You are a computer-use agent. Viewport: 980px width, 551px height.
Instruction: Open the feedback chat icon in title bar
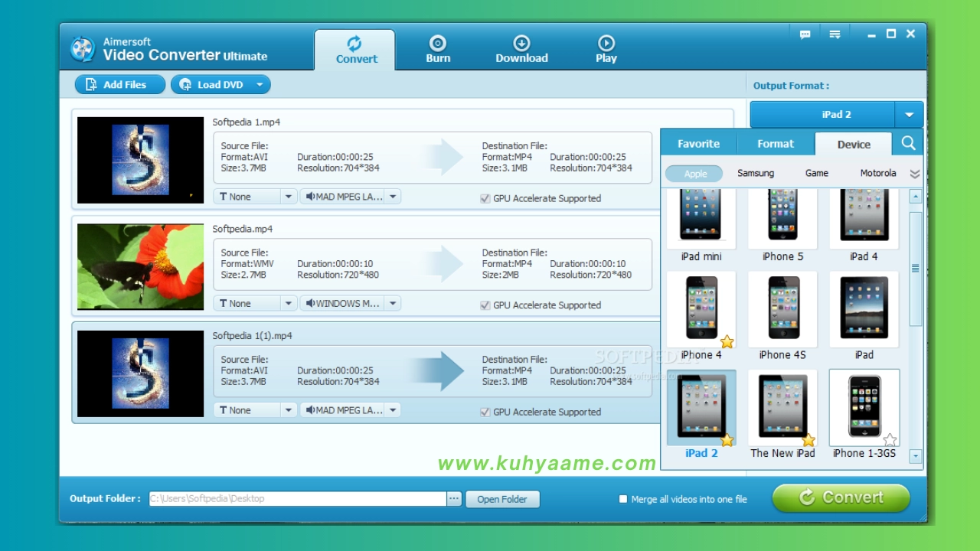(x=805, y=34)
